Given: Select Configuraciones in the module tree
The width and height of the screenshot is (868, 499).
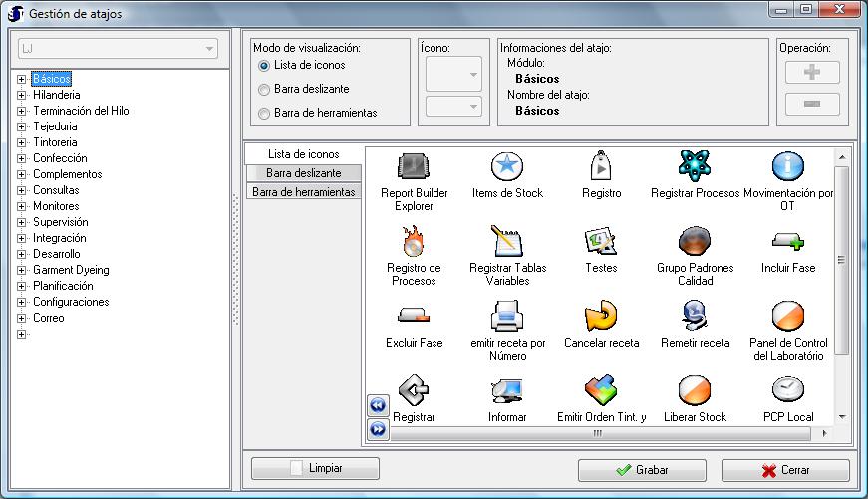Looking at the screenshot, I should coord(71,302).
